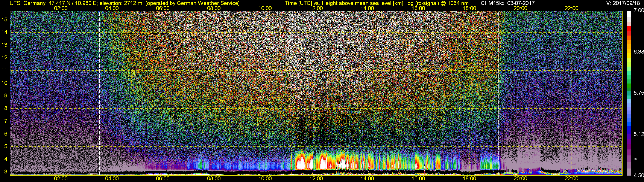The image size is (644, 182).
Task: Click "10:00" on the bottom time axis
Action: click(x=265, y=179)
